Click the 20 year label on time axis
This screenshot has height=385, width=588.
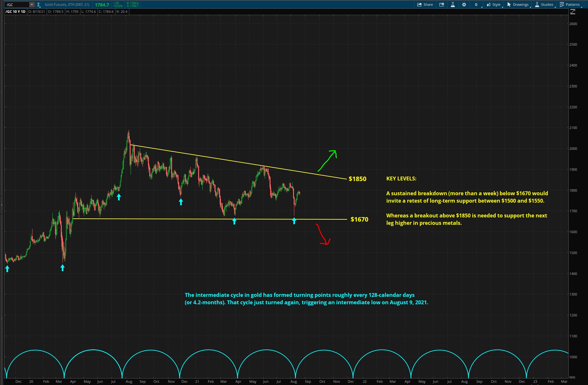pyautogui.click(x=31, y=381)
